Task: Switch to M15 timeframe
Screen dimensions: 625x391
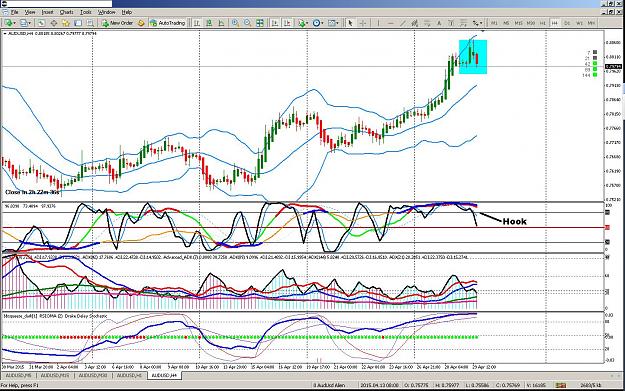Action: pyautogui.click(x=519, y=23)
